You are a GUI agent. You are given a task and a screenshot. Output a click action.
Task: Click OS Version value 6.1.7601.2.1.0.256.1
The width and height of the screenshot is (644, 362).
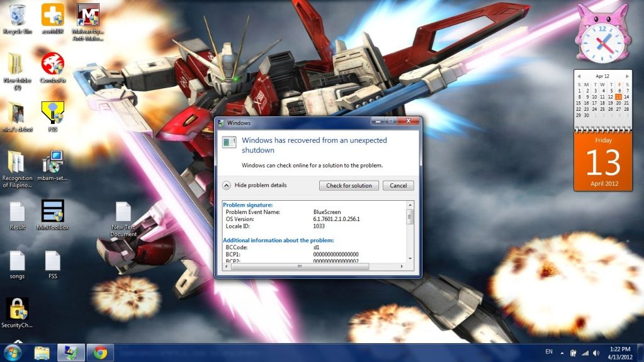336,219
